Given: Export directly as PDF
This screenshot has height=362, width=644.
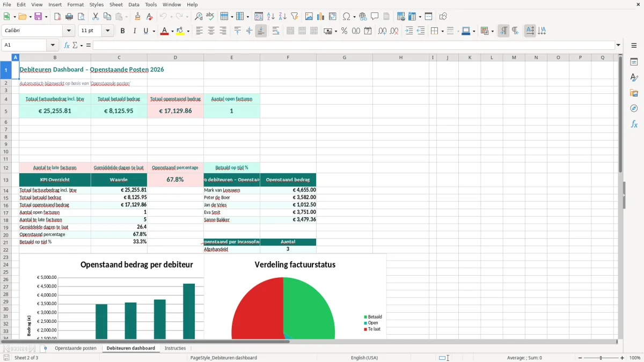Looking at the screenshot, I should click(57, 17).
